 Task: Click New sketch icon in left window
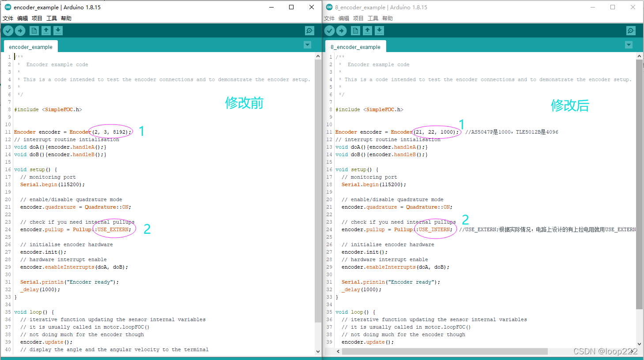click(34, 30)
